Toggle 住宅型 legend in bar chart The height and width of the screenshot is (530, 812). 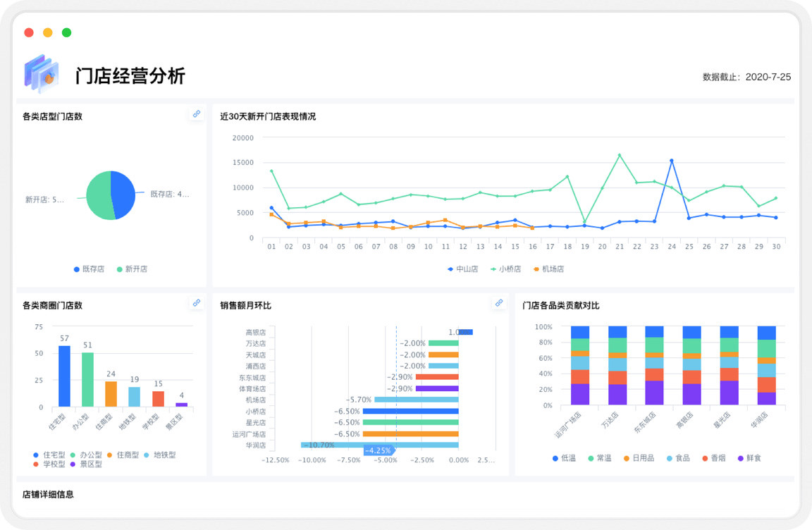tap(49, 455)
